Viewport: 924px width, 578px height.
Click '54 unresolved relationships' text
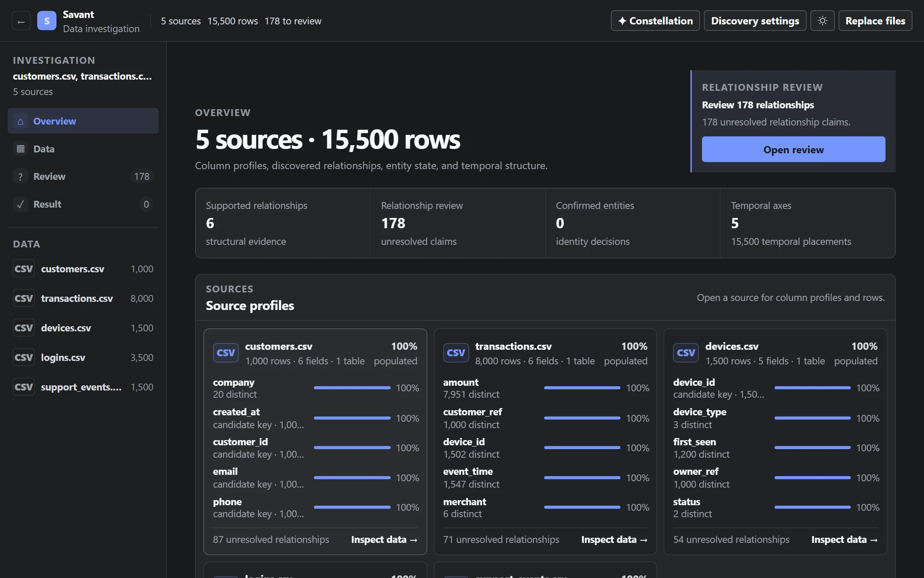click(731, 539)
